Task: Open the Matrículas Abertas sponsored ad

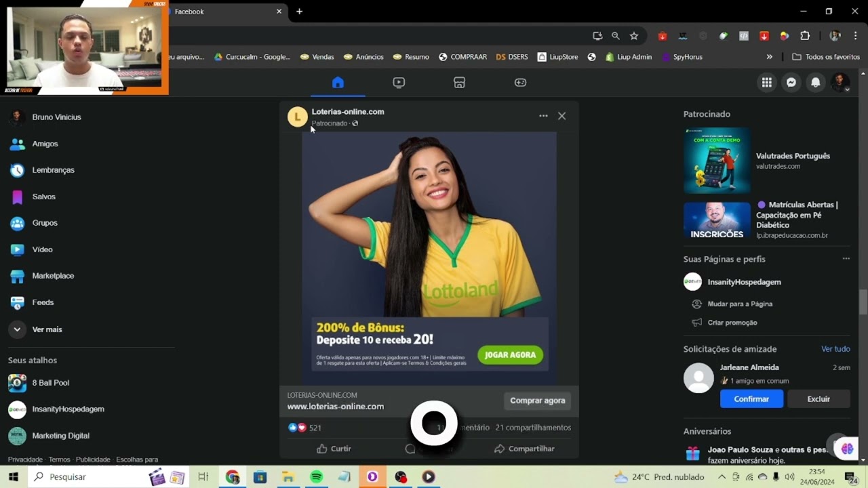Action: [766, 220]
